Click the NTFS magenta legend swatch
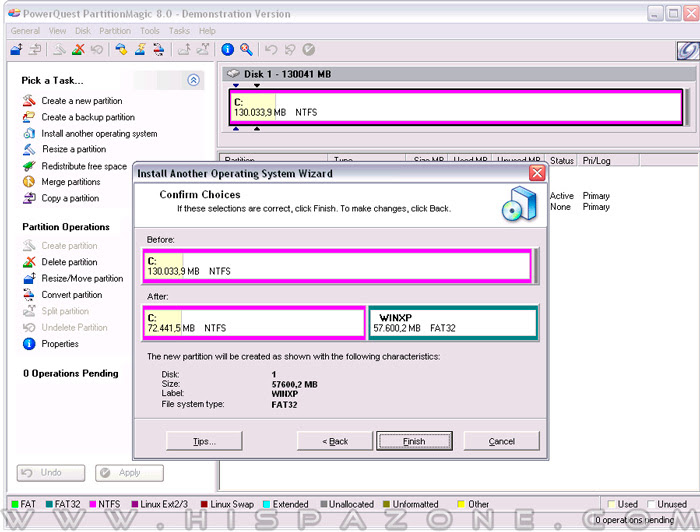This screenshot has width=700, height=532. point(93,504)
